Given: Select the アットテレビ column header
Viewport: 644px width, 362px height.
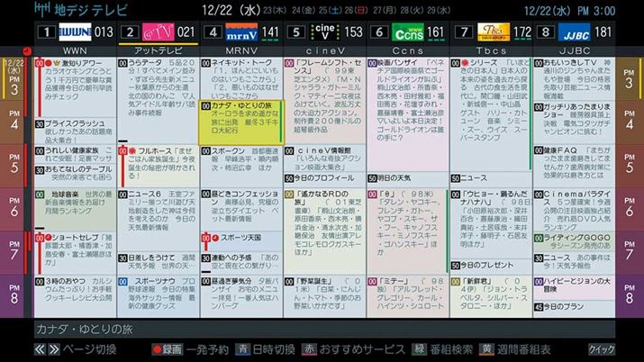Looking at the screenshot, I should [x=159, y=51].
